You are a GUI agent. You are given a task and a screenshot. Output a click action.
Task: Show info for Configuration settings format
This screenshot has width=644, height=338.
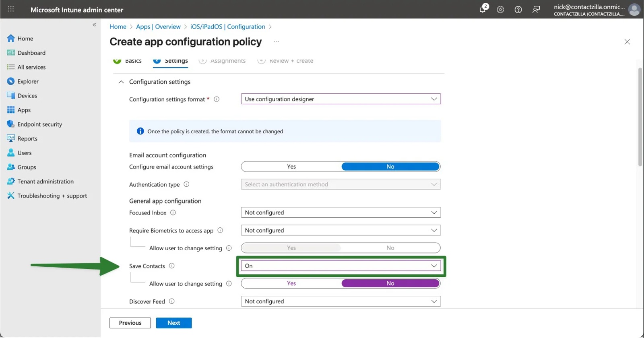pyautogui.click(x=217, y=99)
